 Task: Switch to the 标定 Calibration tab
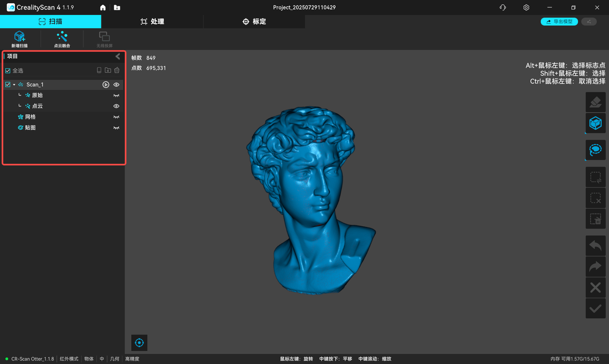click(254, 21)
